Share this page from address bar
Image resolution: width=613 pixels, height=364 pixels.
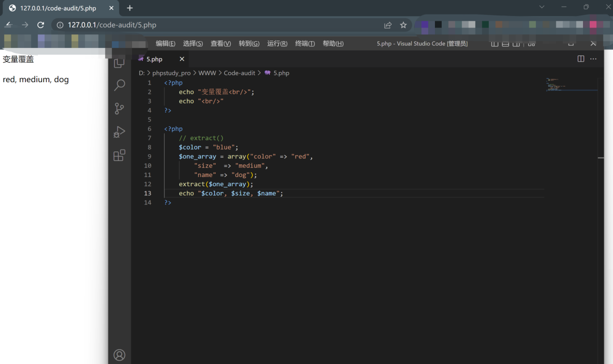(388, 25)
